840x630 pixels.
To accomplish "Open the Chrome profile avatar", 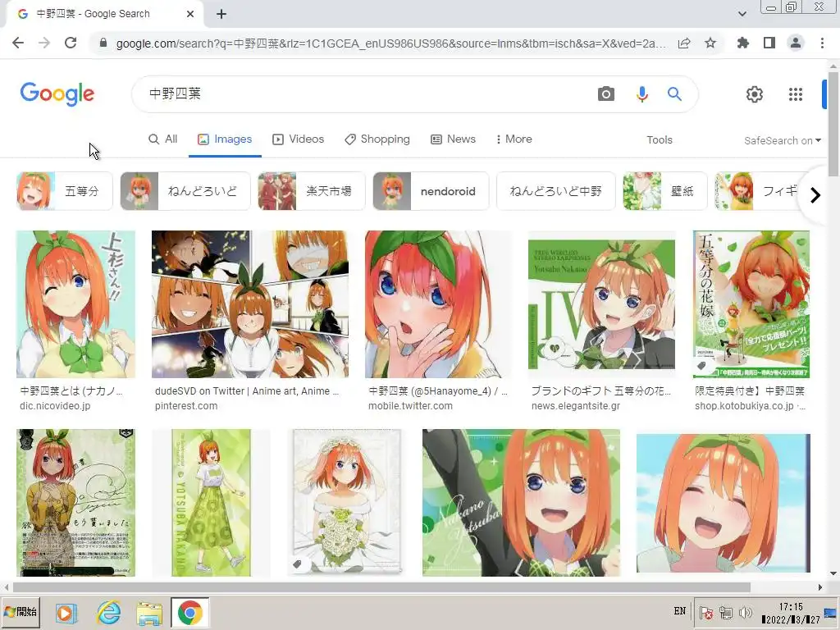I will 796,43.
